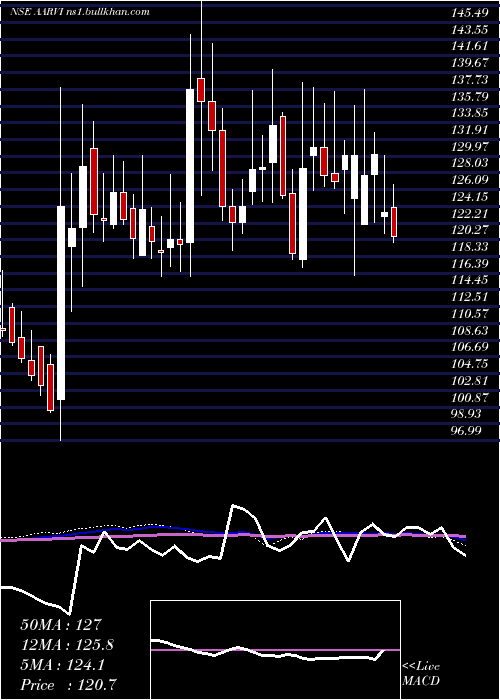Click the 102.81 price axis label
This screenshot has width=500, height=700.
[x=469, y=381]
